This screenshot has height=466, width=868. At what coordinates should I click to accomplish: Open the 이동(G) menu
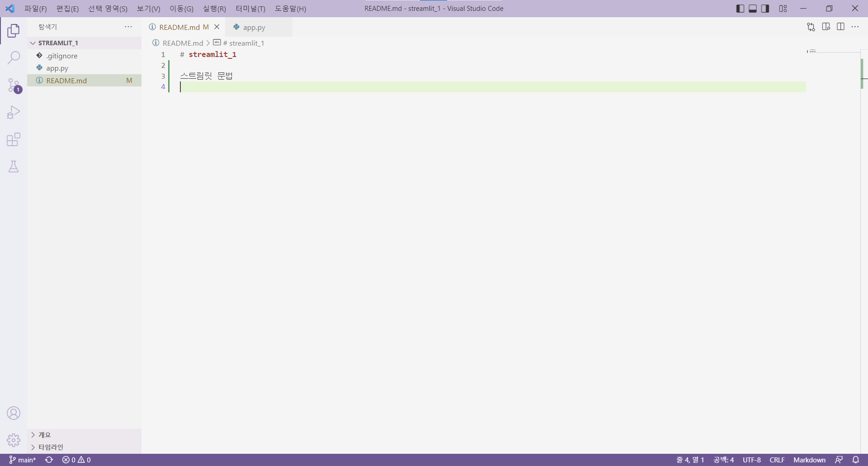pyautogui.click(x=181, y=9)
